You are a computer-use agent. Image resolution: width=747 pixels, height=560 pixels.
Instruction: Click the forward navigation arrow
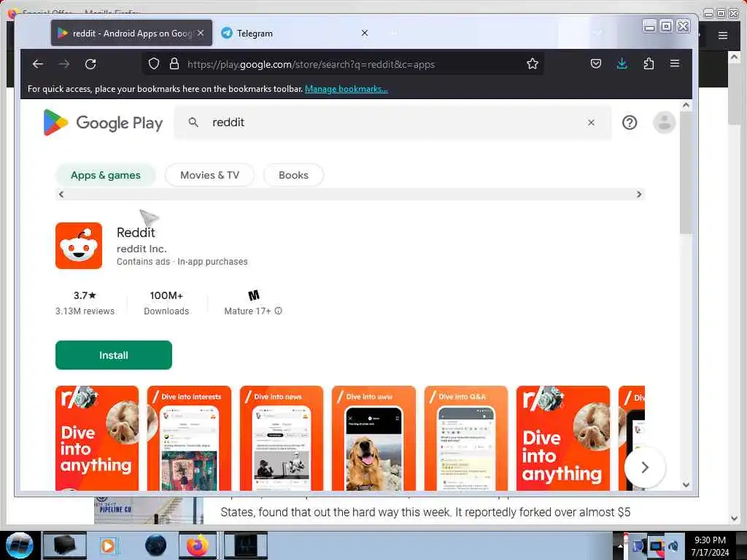coord(64,64)
